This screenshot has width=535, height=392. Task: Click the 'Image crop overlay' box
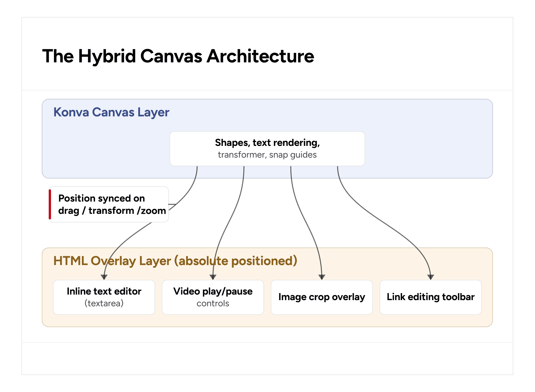tap(322, 297)
